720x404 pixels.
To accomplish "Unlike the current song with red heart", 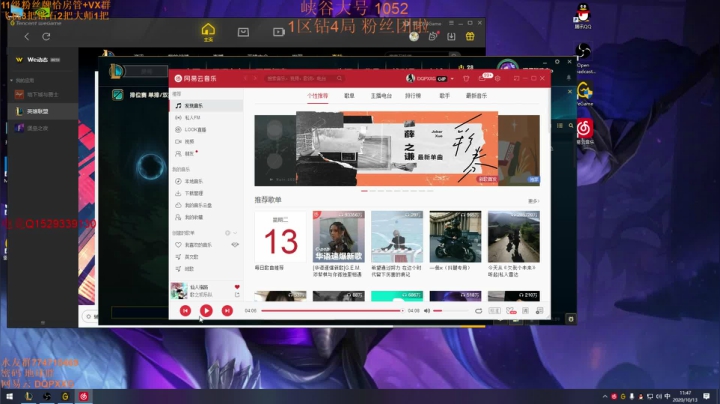I will pos(237,287).
